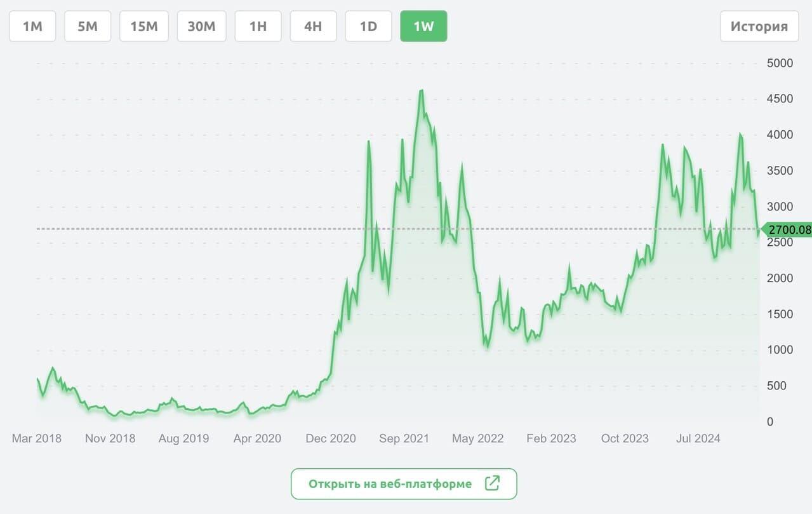Open the История button
812x514 pixels.
(x=759, y=26)
